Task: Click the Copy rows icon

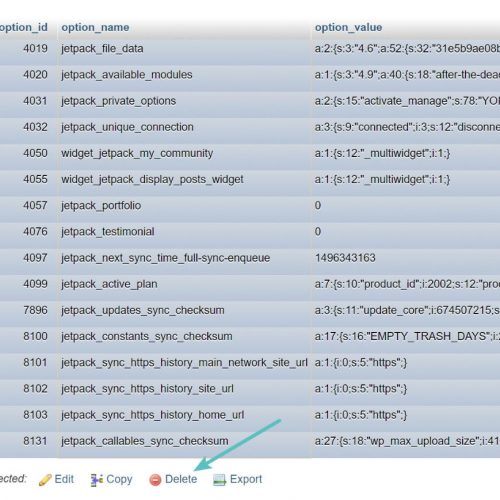Action: pyautogui.click(x=97, y=480)
